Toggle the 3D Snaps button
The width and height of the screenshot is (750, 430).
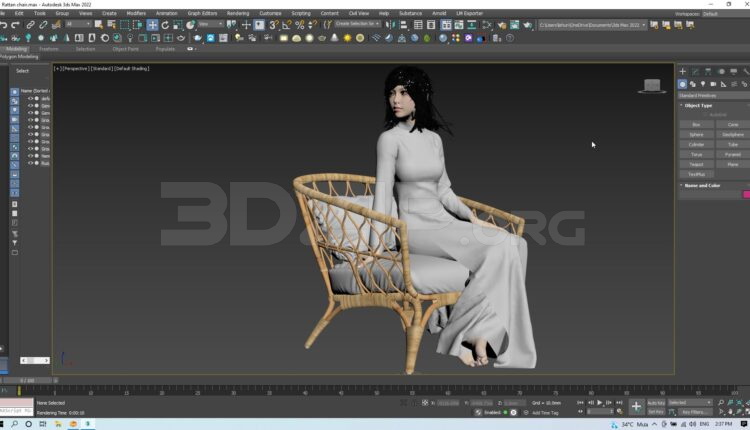pyautogui.click(x=274, y=25)
